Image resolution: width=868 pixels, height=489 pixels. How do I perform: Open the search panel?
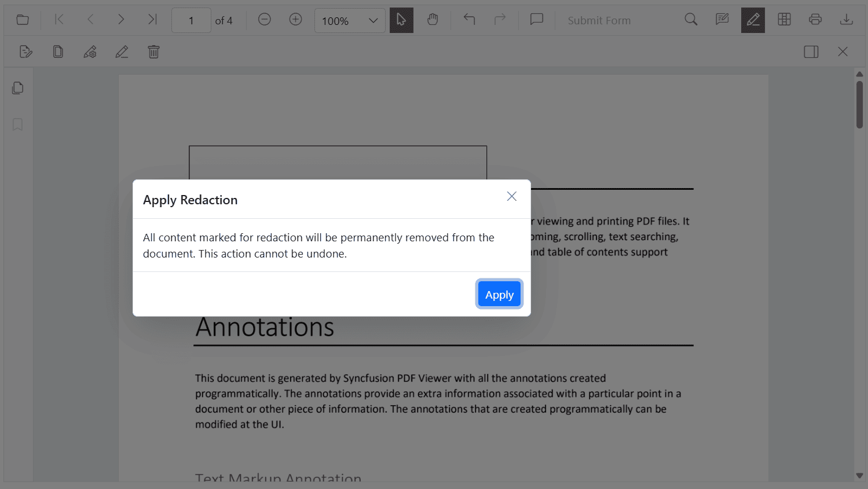tap(691, 19)
